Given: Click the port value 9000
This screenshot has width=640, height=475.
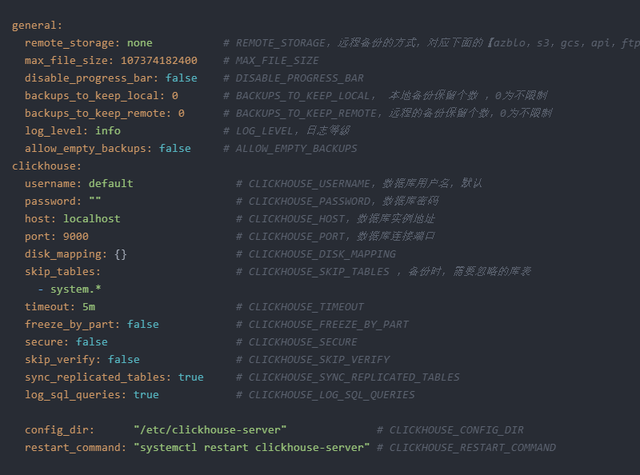Looking at the screenshot, I should point(76,236).
